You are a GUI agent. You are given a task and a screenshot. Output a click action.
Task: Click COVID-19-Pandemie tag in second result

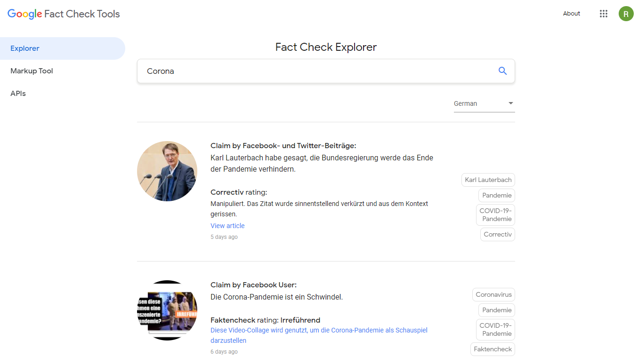495,329
